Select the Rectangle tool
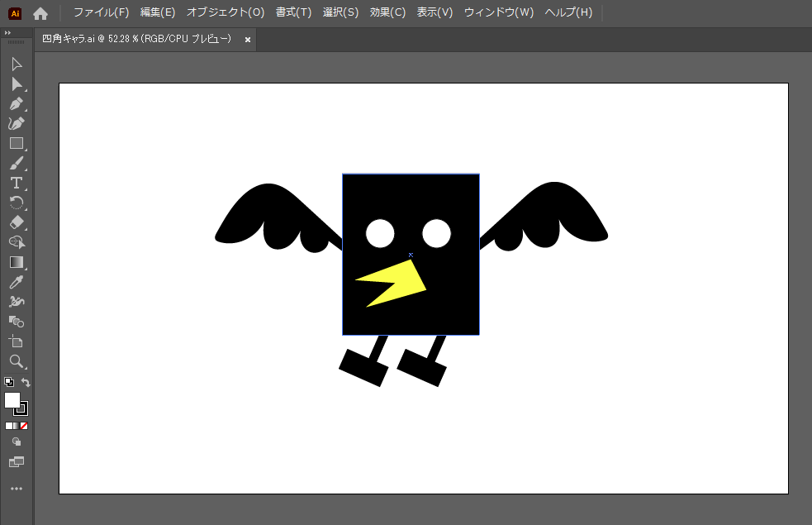The height and width of the screenshot is (525, 812). 17,143
